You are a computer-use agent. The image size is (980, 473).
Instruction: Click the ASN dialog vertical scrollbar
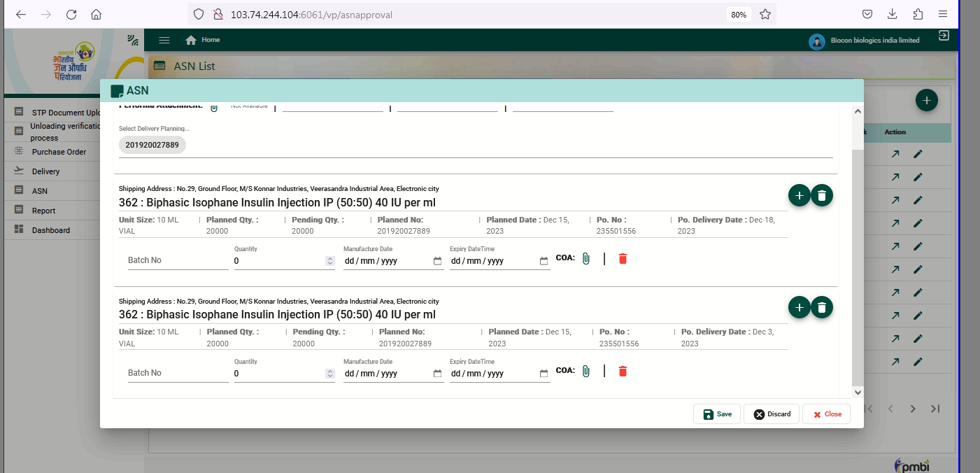click(x=858, y=266)
